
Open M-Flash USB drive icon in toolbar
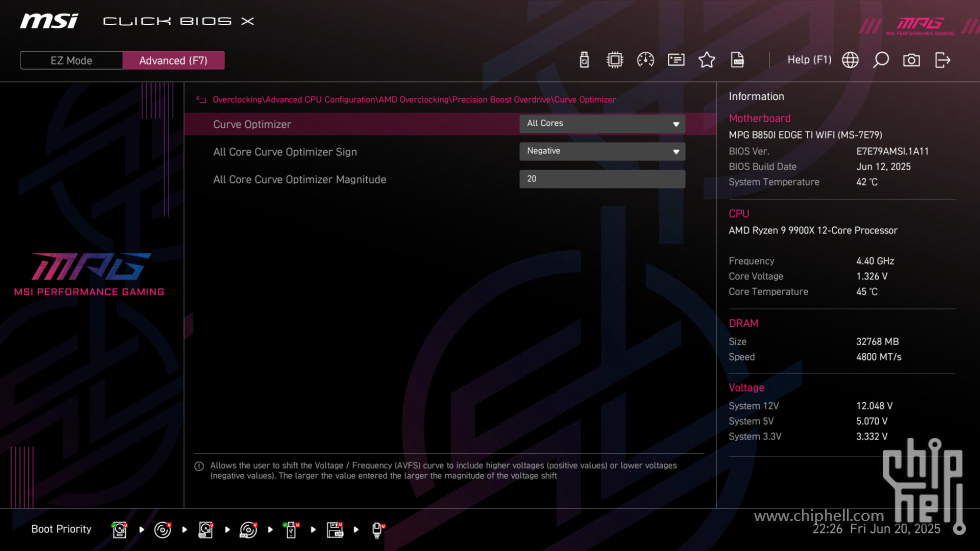pyautogui.click(x=584, y=60)
